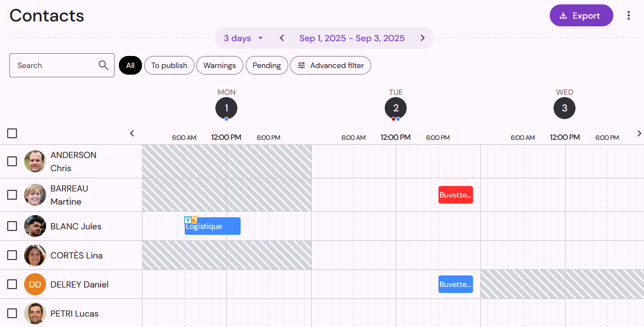This screenshot has width=644, height=327.
Task: Click timeline scroll-right chevron at grid edge
Action: click(x=639, y=133)
